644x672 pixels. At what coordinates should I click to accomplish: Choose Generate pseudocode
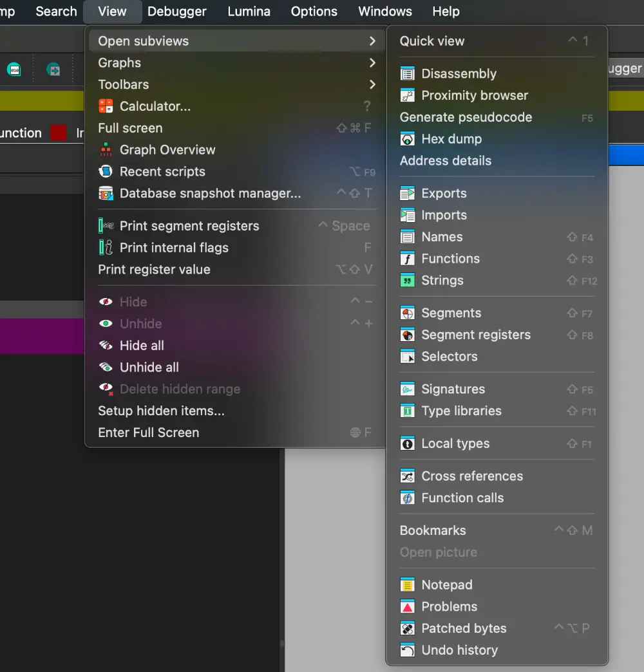tap(466, 117)
